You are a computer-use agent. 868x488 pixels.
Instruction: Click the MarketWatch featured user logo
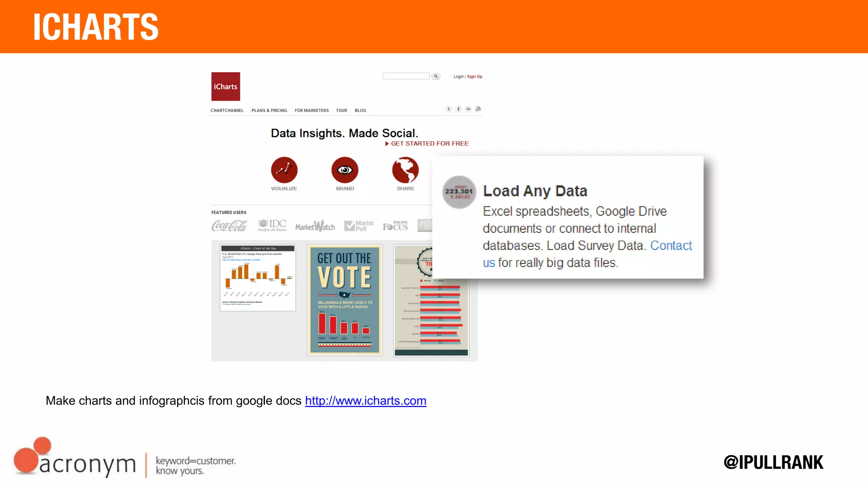(x=315, y=226)
